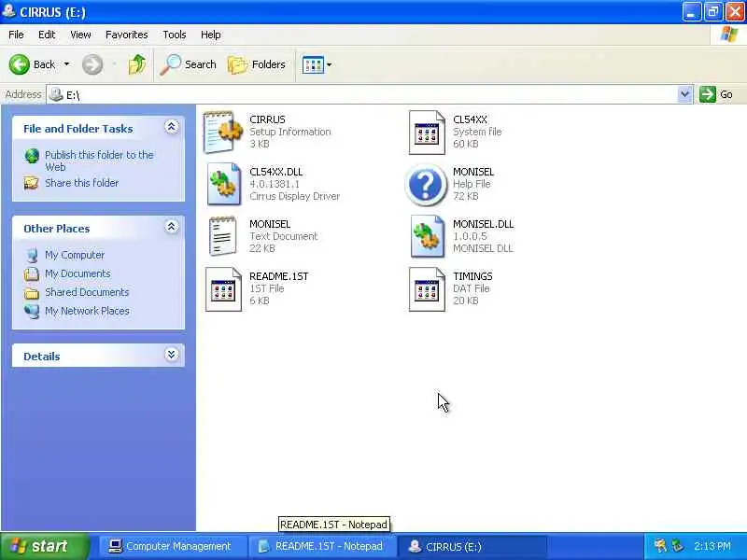
Task: Go to My Computer in Other Places
Action: pyautogui.click(x=75, y=255)
